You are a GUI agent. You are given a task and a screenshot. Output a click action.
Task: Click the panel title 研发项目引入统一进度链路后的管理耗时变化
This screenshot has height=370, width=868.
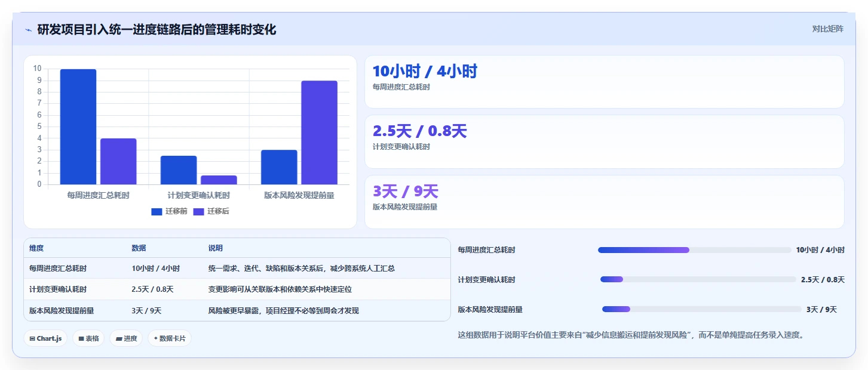point(157,29)
